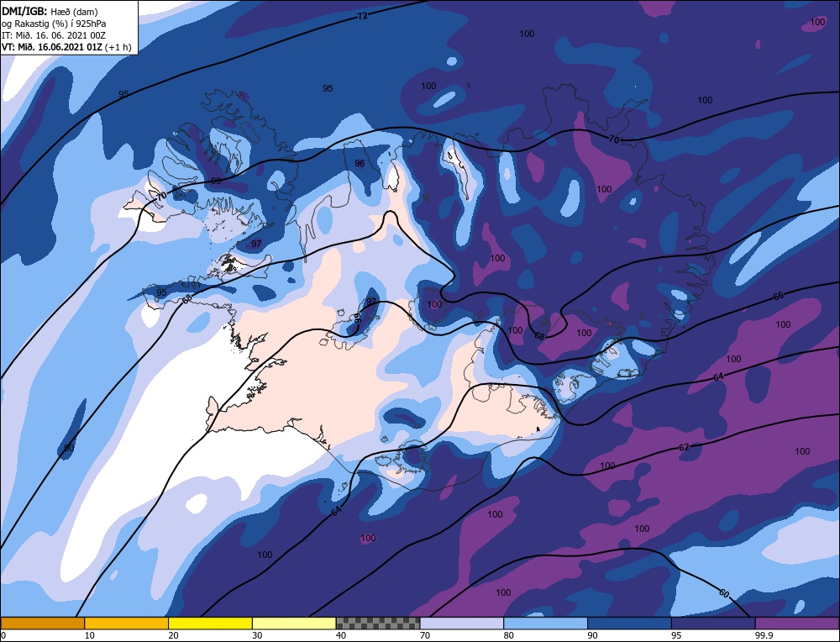Click the lavender 70–80 legend swatch
This screenshot has height=642, width=840.
point(462,623)
